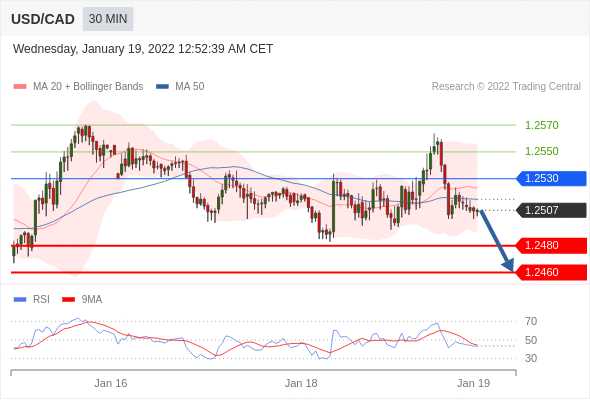
Task: Click the Jan 19 date axis label
Action: coord(473,383)
